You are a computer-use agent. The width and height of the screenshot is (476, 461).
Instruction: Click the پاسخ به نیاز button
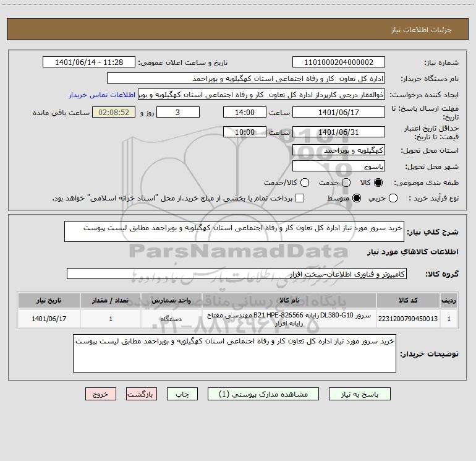point(359,394)
